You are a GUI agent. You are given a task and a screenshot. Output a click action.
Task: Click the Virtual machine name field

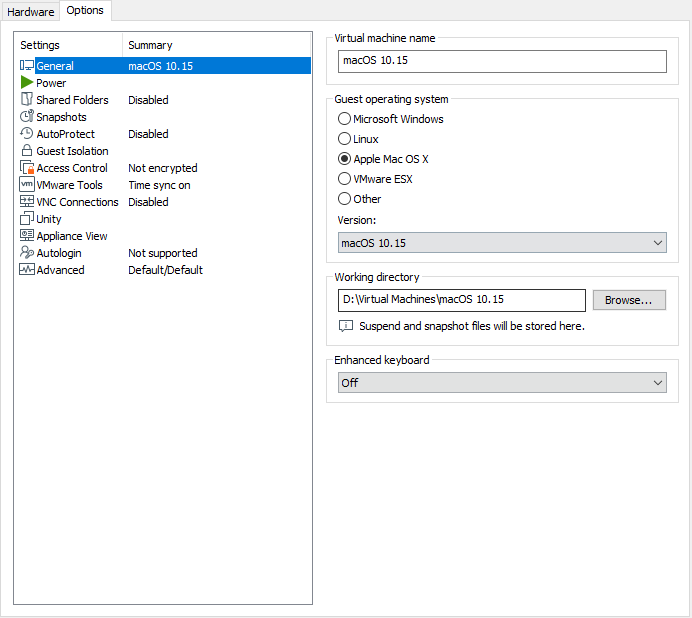pos(502,61)
